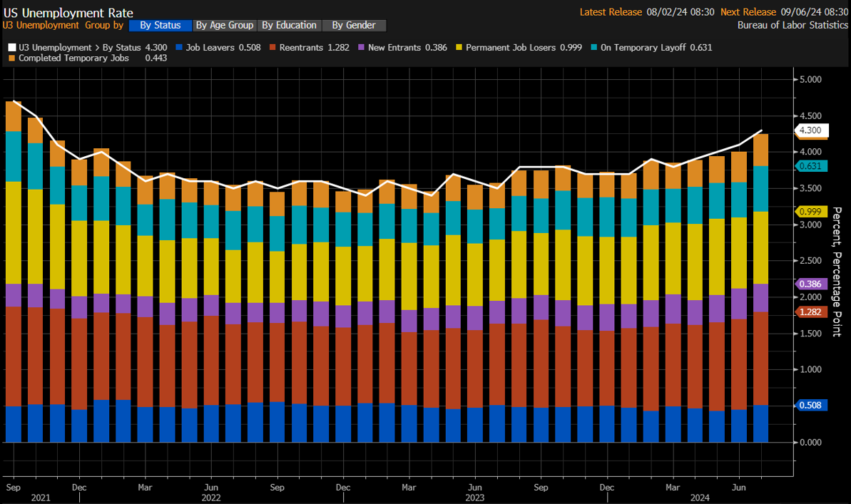The image size is (851, 504).
Task: Click the white 4.300 value tag on axis
Action: tap(810, 130)
